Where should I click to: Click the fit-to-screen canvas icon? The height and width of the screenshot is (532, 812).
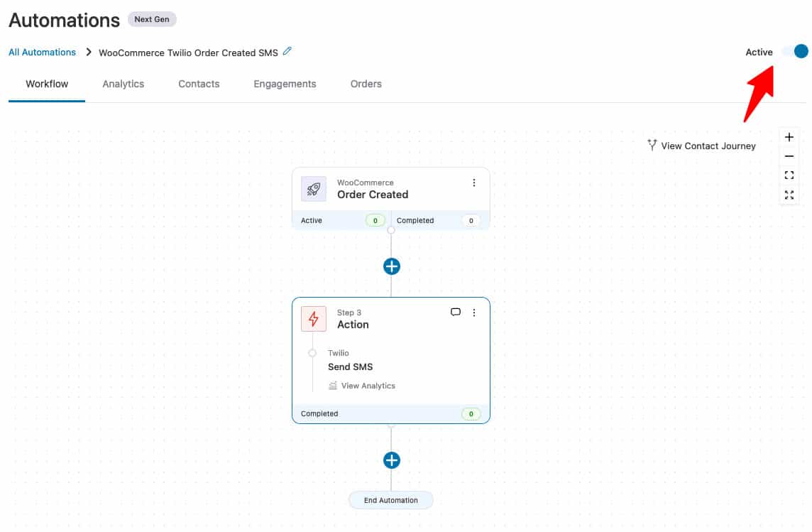[x=789, y=175]
